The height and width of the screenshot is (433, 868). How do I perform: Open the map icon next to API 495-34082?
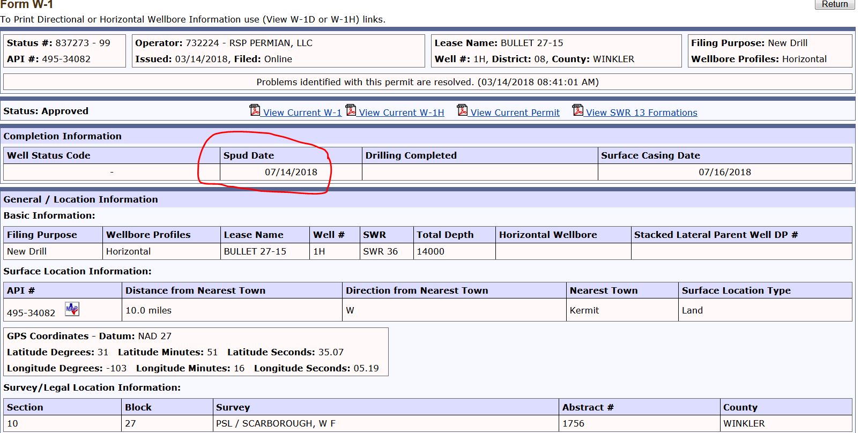tap(72, 309)
